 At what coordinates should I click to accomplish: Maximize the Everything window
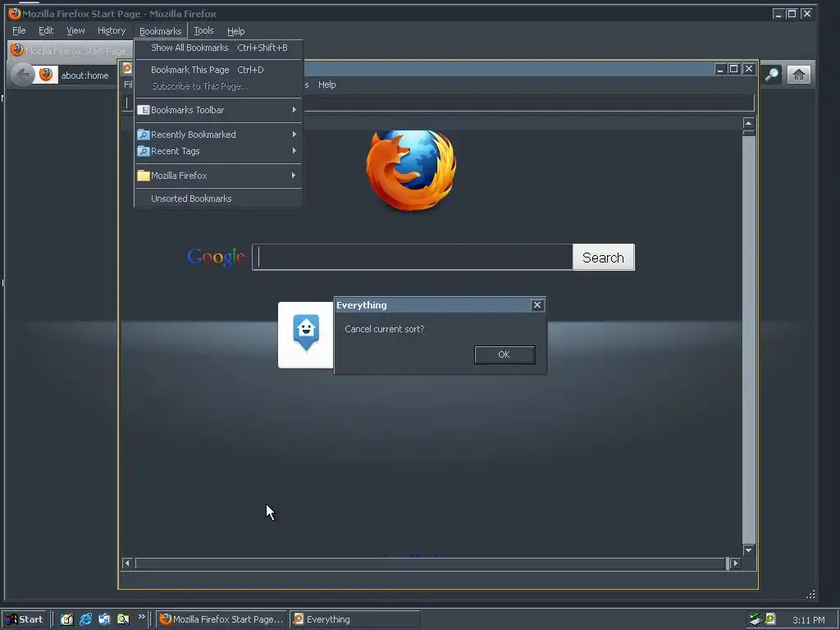click(734, 69)
